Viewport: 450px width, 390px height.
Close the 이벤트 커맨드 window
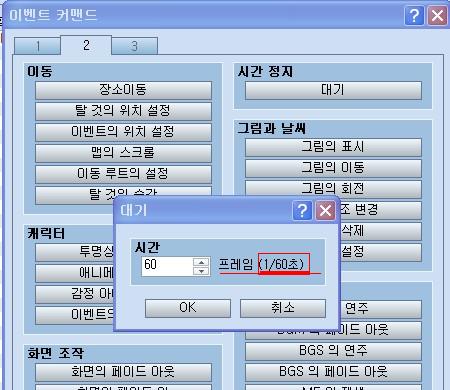437,15
